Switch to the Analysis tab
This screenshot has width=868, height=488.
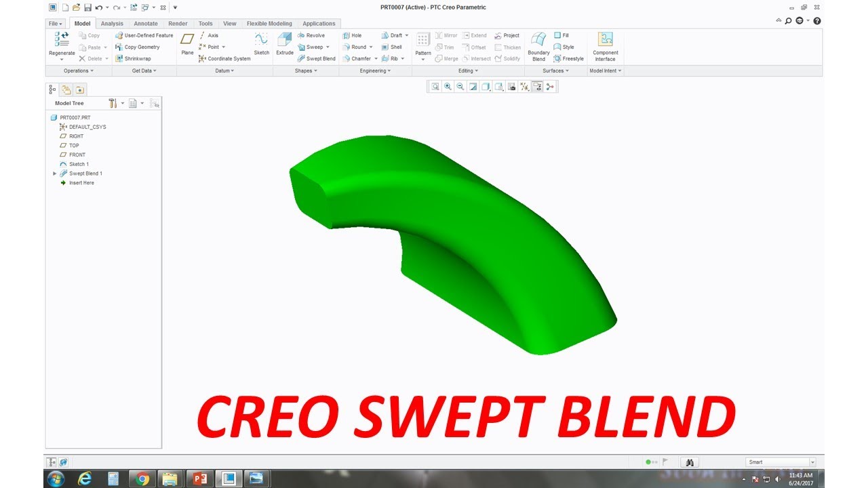pyautogui.click(x=112, y=24)
